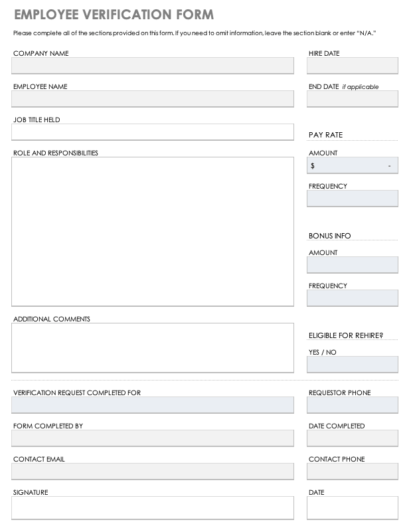Click the Pay Rate Frequency field

(352, 198)
